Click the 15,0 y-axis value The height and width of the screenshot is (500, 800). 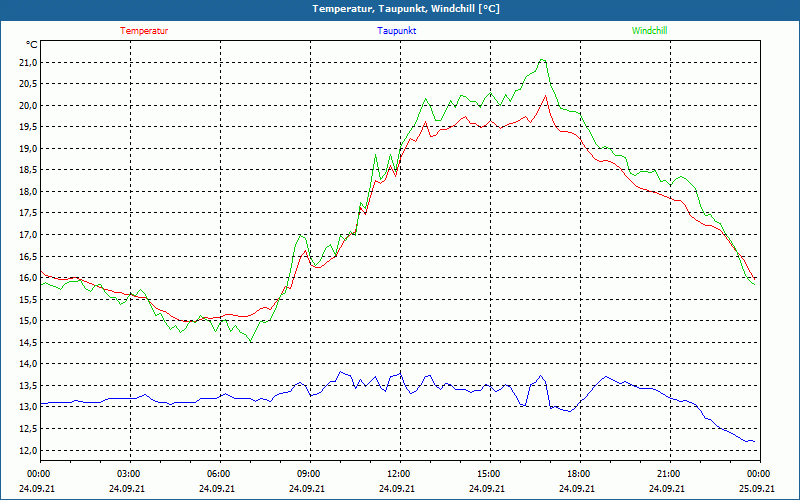click(28, 321)
